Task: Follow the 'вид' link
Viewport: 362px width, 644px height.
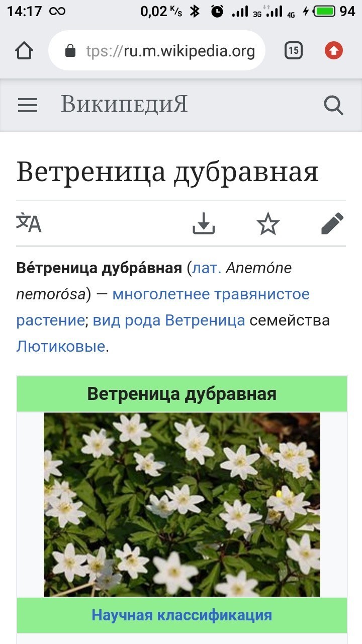Action: tap(104, 320)
